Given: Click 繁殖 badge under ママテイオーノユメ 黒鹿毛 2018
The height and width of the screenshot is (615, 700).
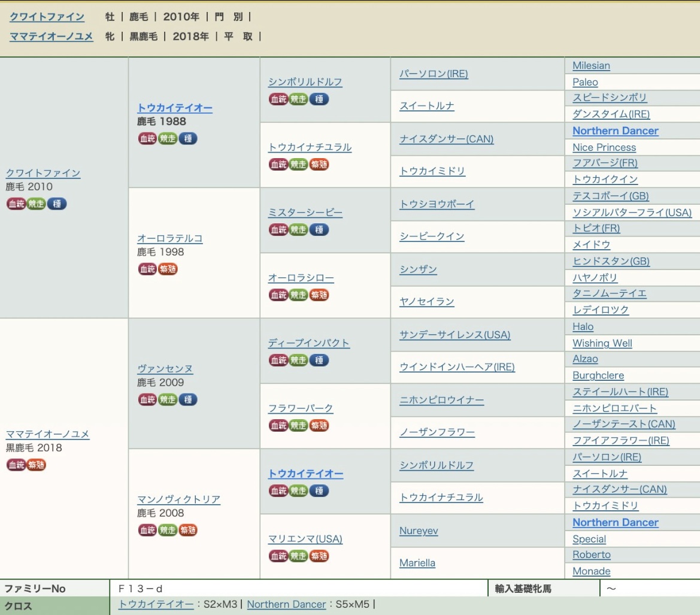Looking at the screenshot, I should pos(36,465).
